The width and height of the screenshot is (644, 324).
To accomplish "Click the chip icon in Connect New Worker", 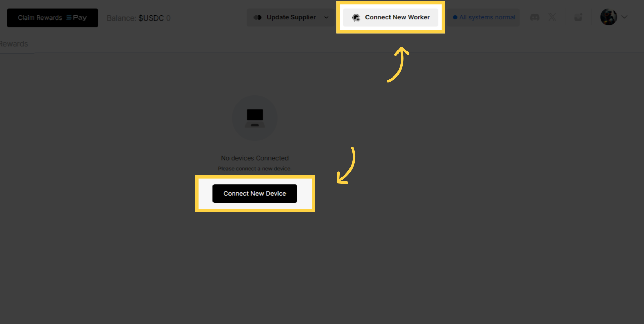I will 356,17.
